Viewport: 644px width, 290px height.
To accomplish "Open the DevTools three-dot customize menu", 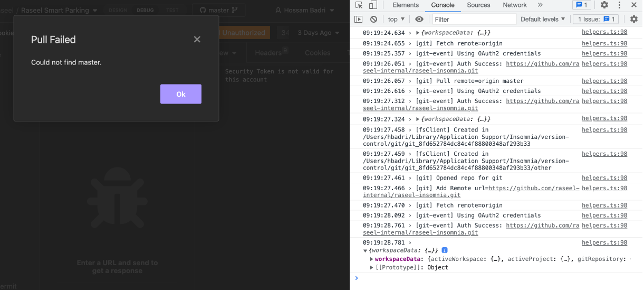I will (x=619, y=5).
